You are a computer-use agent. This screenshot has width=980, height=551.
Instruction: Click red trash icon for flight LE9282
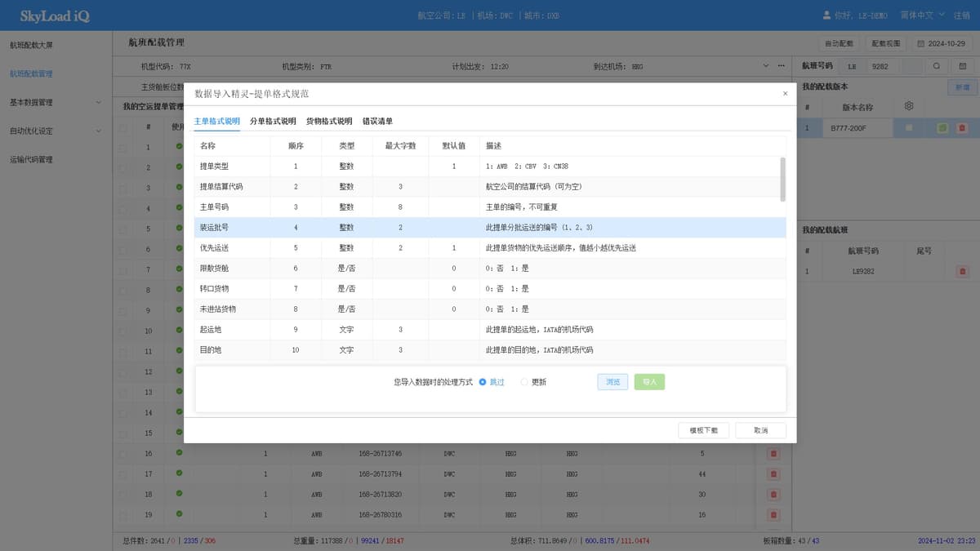pos(961,271)
